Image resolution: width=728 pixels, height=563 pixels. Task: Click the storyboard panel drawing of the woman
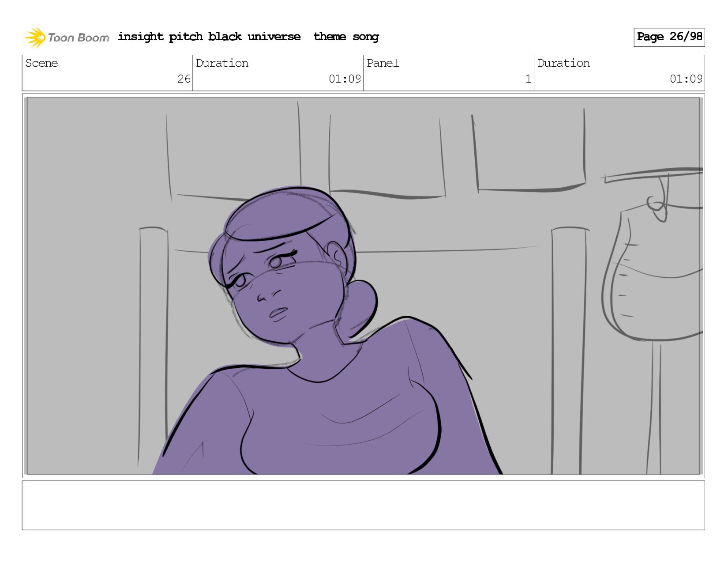pos(363,286)
